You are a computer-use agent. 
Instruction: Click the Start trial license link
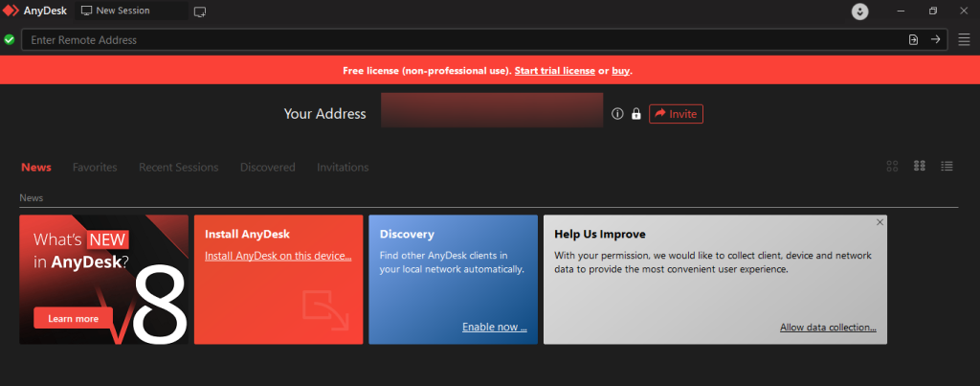[x=555, y=71]
